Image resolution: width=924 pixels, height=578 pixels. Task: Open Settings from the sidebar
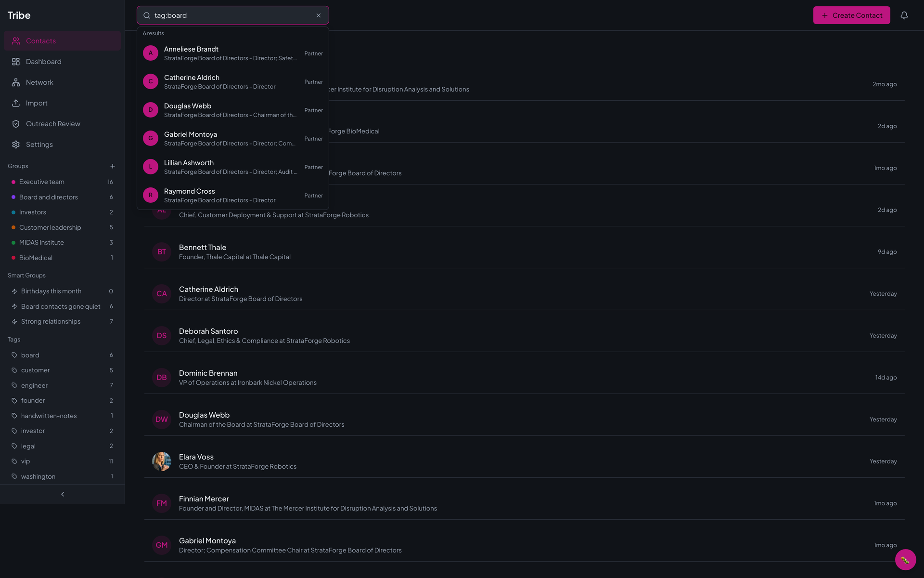click(x=62, y=144)
